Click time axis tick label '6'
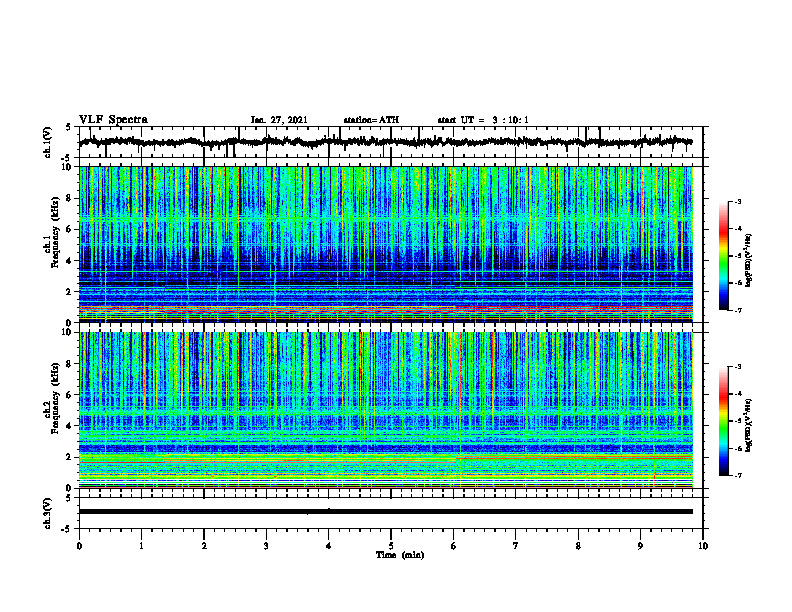 454,546
